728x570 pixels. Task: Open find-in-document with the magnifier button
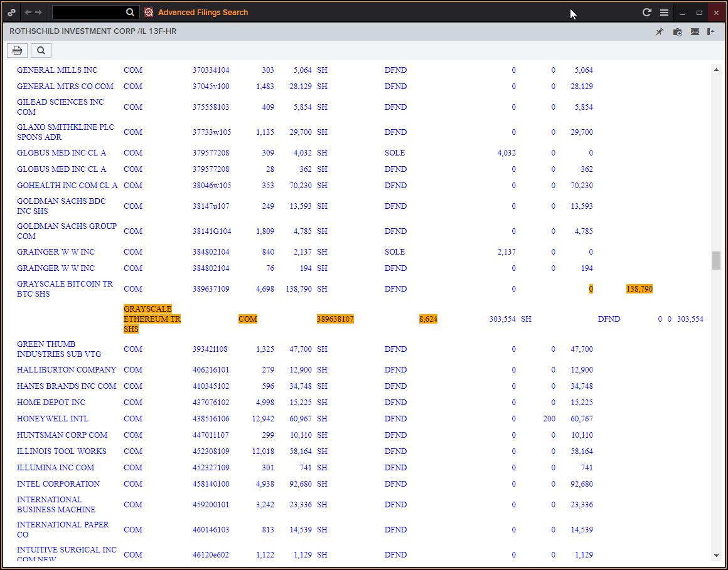click(x=41, y=50)
